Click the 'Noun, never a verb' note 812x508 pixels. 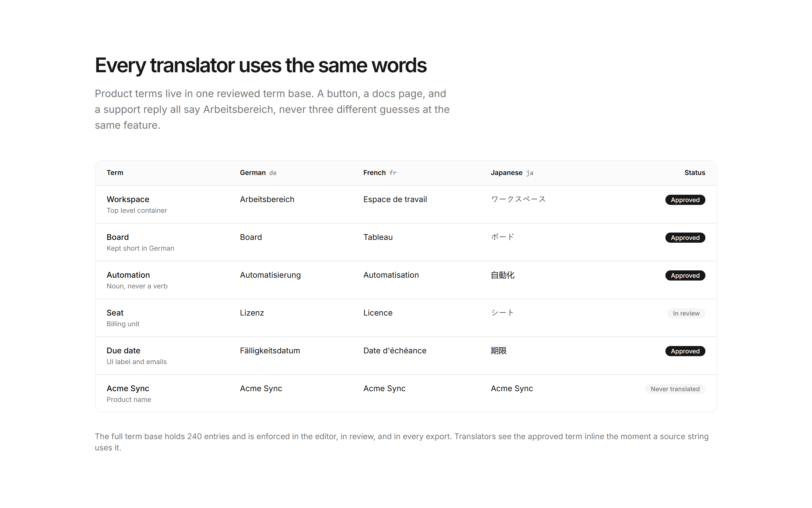[137, 286]
